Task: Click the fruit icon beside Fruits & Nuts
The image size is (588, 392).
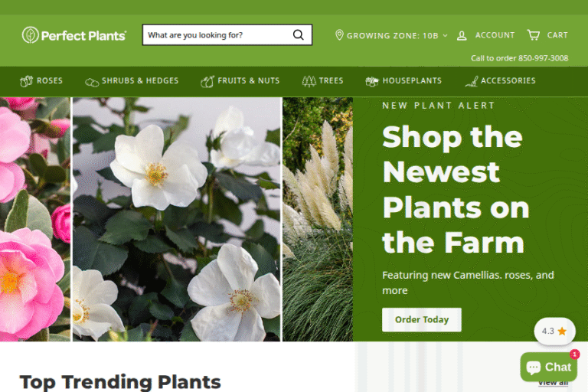Action: point(207,81)
